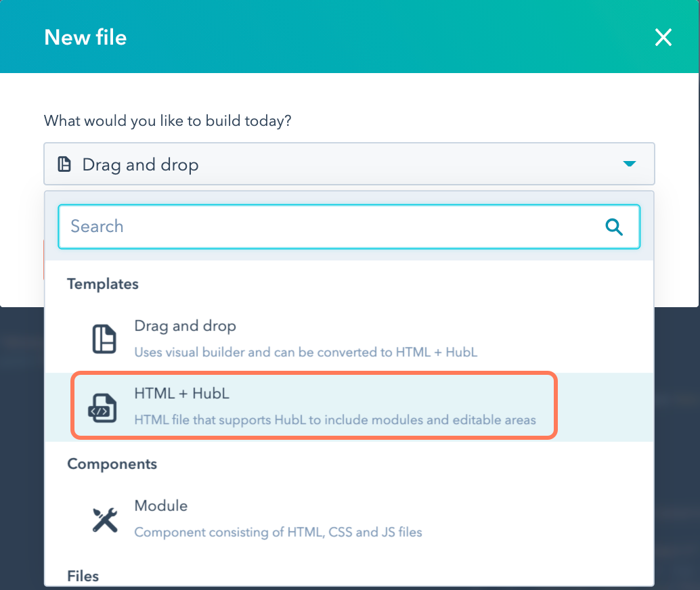Click the Files section heading

point(83,576)
